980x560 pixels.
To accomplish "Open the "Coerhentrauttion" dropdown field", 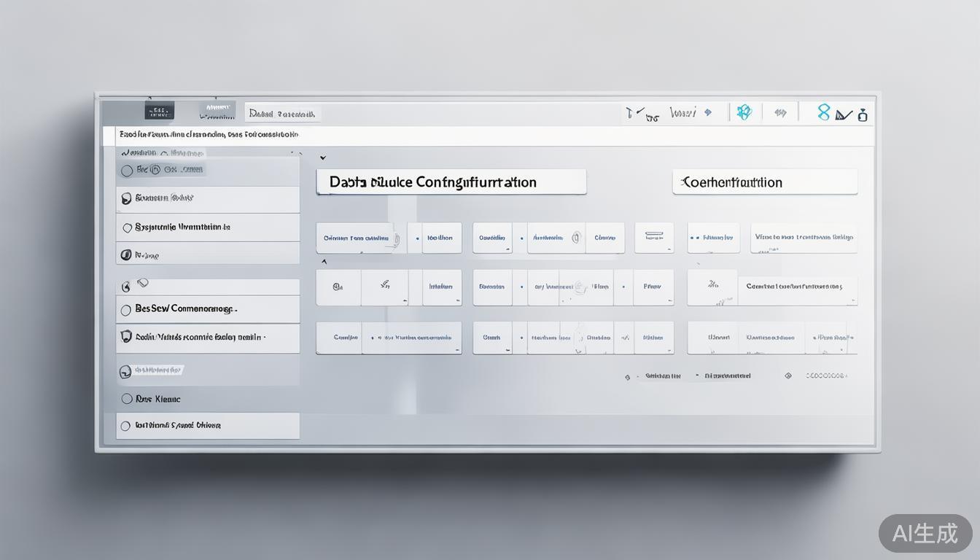I will click(x=764, y=182).
